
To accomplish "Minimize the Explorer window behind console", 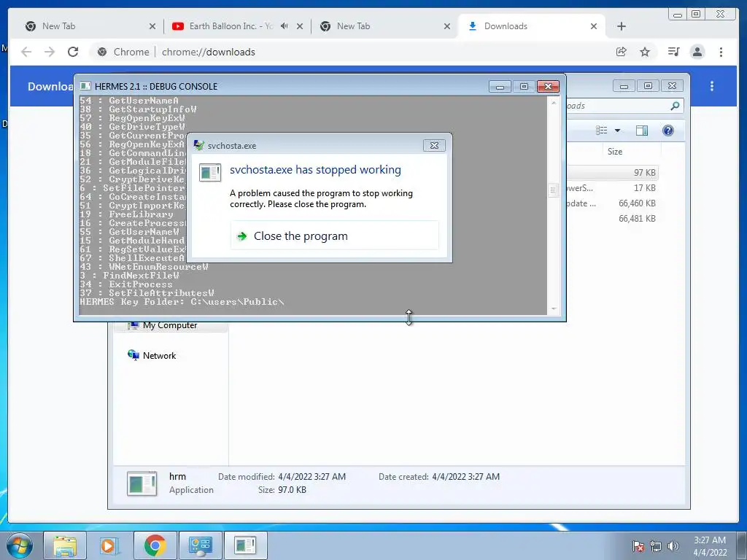I will tap(624, 86).
